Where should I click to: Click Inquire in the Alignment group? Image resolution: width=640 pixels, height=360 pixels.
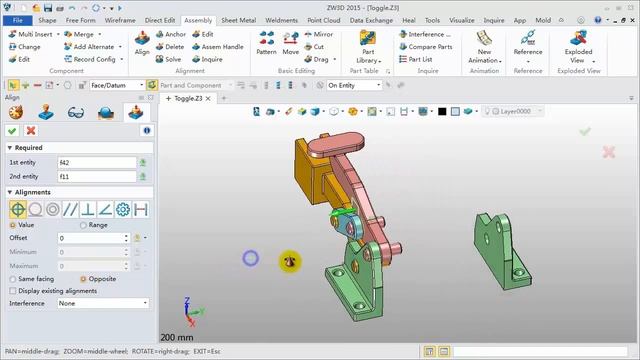(207, 59)
